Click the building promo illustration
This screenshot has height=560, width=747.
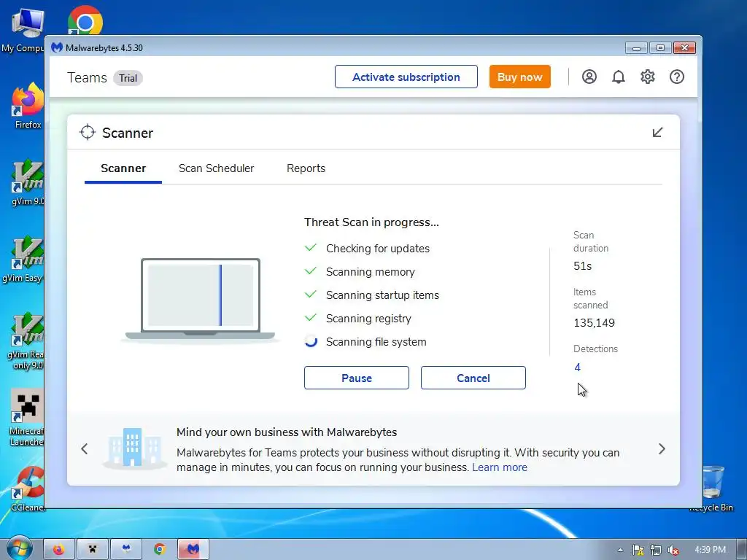click(133, 448)
